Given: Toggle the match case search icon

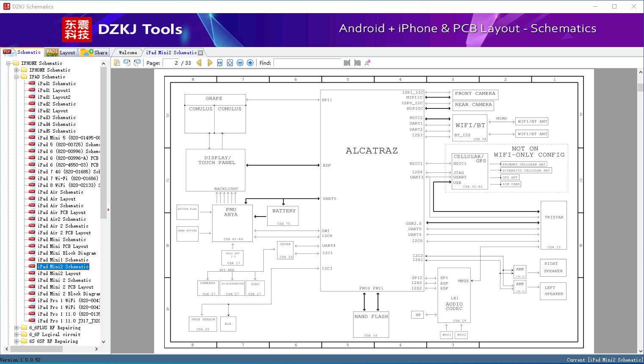Looking at the screenshot, I should point(368,63).
